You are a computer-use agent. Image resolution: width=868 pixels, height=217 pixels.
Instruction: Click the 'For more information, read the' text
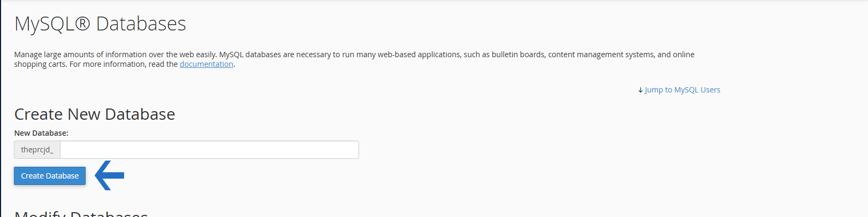[124, 64]
